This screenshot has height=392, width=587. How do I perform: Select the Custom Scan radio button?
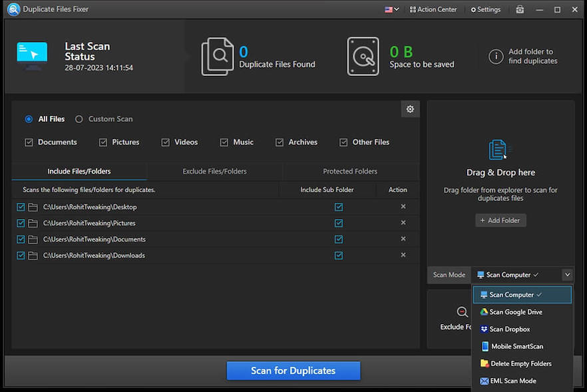coord(79,119)
